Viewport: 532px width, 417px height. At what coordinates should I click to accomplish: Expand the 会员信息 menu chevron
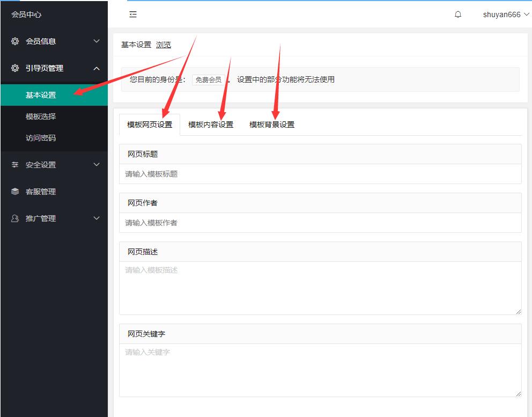click(97, 41)
